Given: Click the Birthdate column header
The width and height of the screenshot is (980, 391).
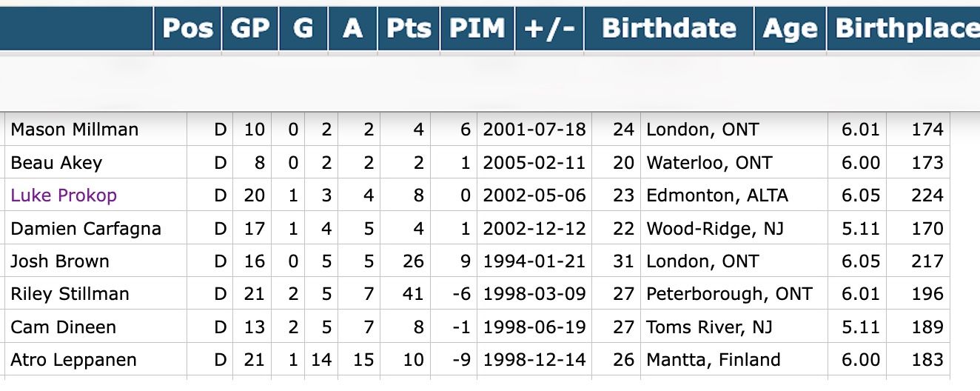Looking at the screenshot, I should coord(668,28).
